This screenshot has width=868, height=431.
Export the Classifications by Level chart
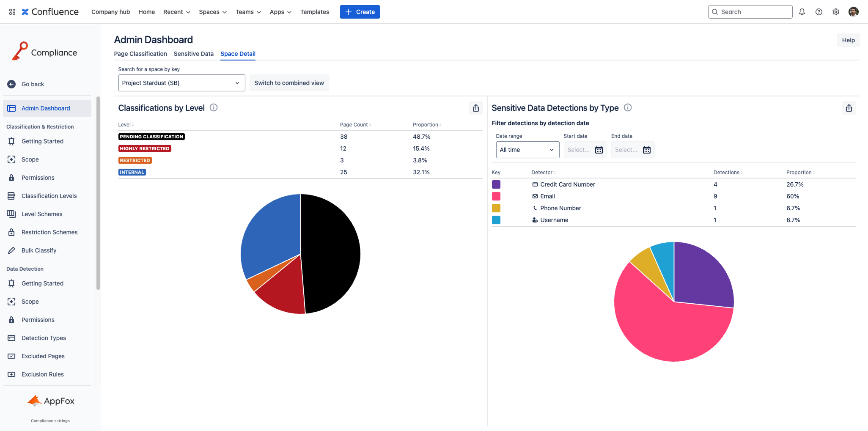476,108
